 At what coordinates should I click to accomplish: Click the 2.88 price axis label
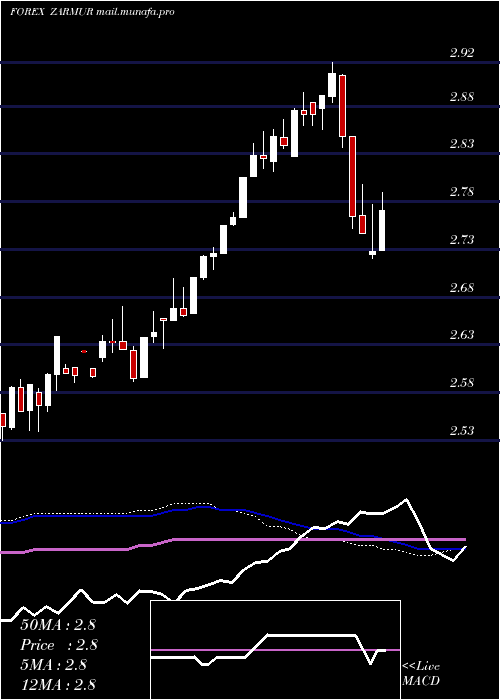point(462,96)
